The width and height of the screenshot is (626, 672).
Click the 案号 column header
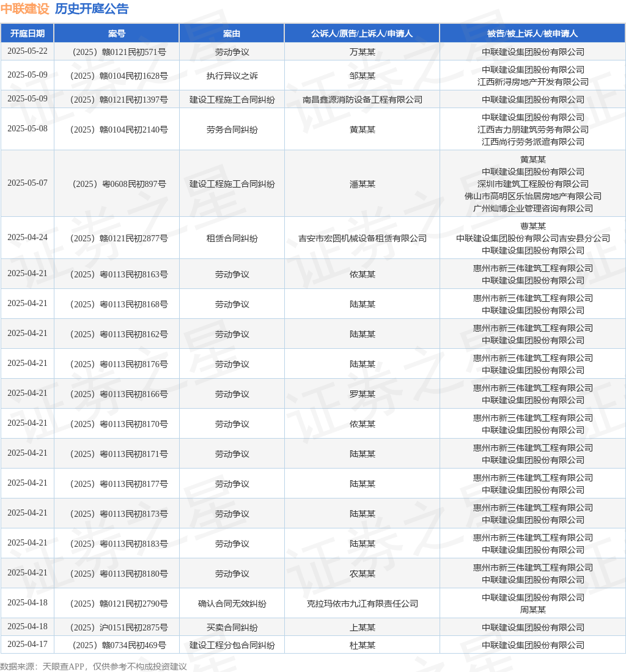click(117, 34)
